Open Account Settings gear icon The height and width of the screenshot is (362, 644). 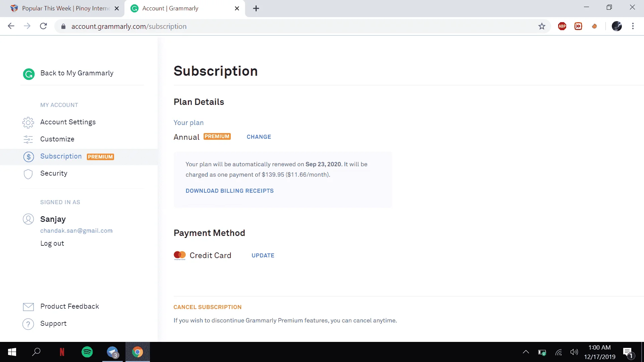28,122
